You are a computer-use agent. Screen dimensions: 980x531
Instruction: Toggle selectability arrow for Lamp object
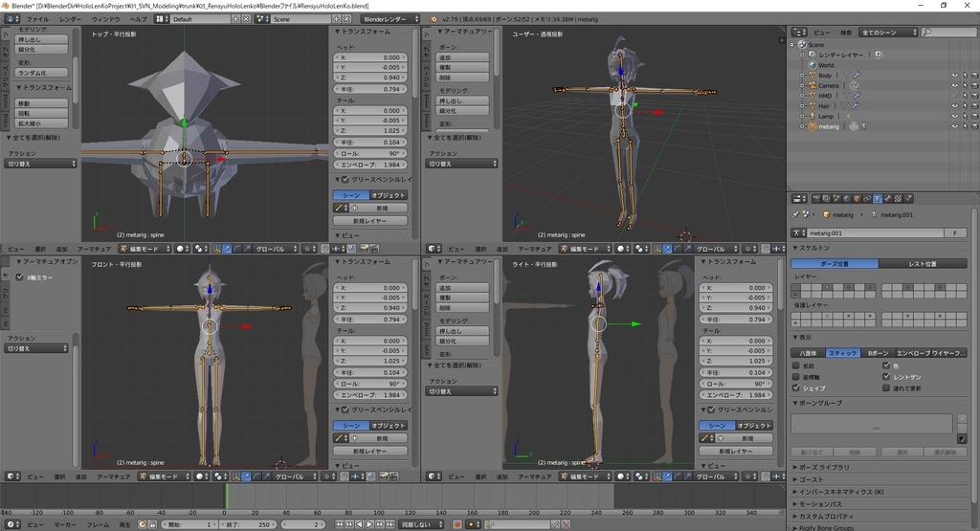point(965,116)
